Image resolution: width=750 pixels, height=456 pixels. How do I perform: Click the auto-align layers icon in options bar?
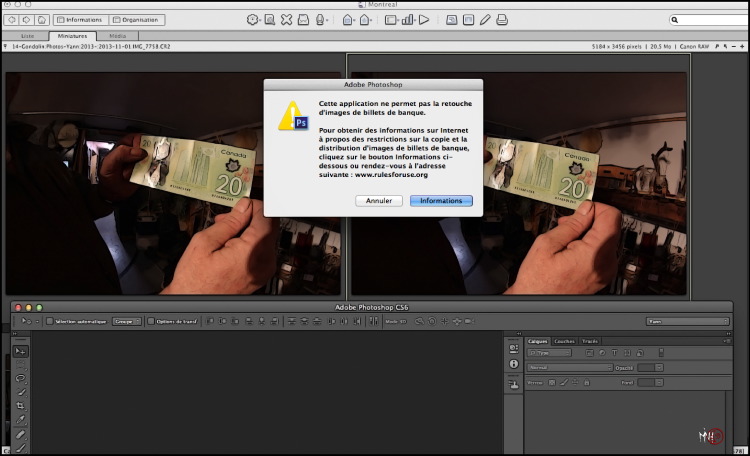coord(374,321)
